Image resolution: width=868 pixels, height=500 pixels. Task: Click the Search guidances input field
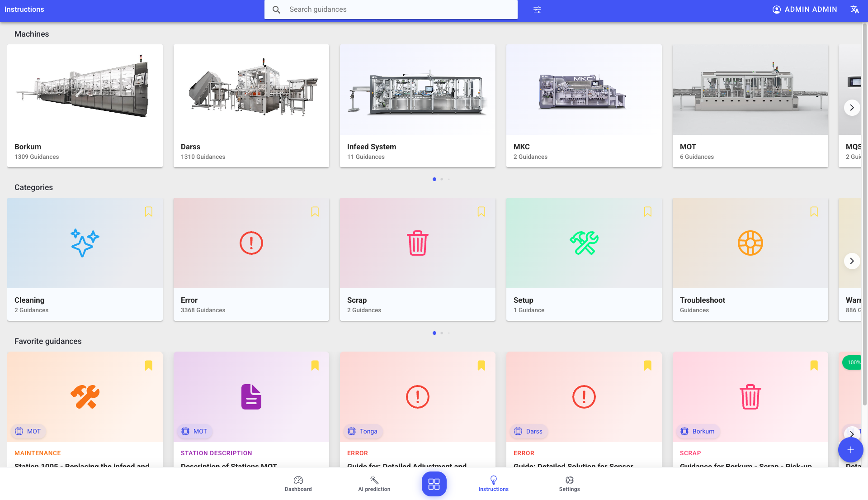391,10
